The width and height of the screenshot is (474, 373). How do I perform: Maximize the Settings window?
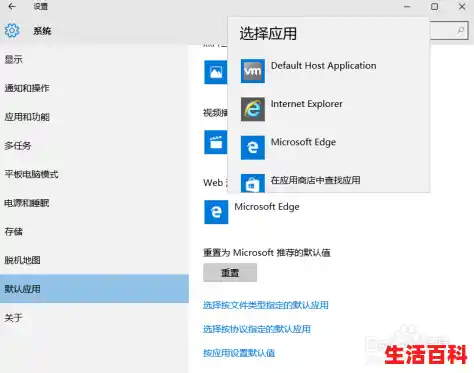[x=434, y=6]
